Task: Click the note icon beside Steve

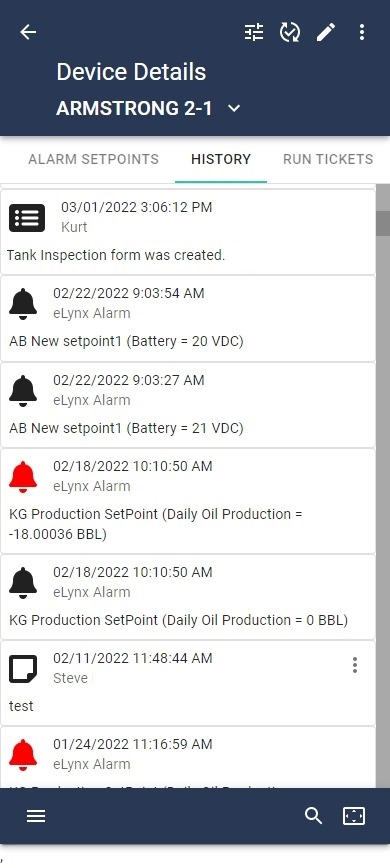Action: [x=23, y=669]
